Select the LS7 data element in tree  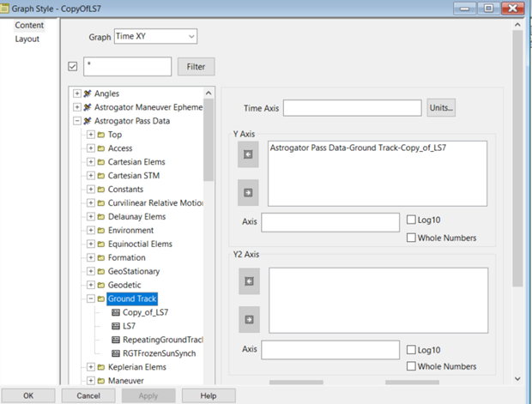click(130, 327)
